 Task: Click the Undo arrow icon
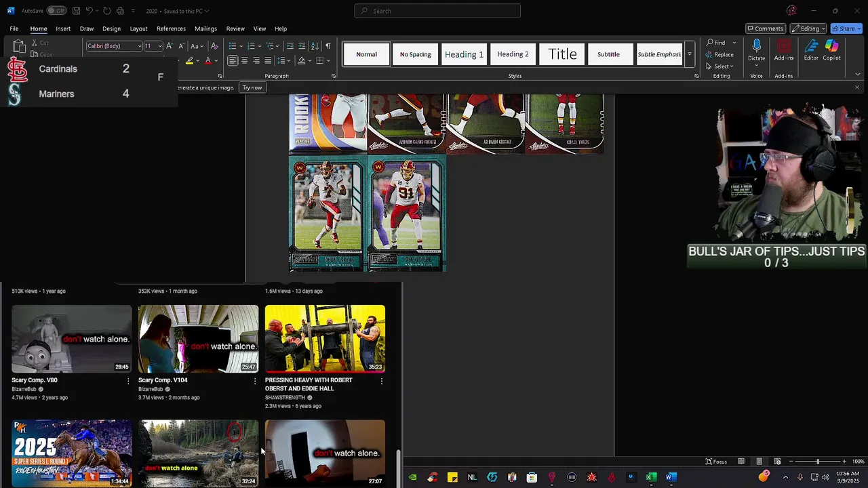[89, 11]
